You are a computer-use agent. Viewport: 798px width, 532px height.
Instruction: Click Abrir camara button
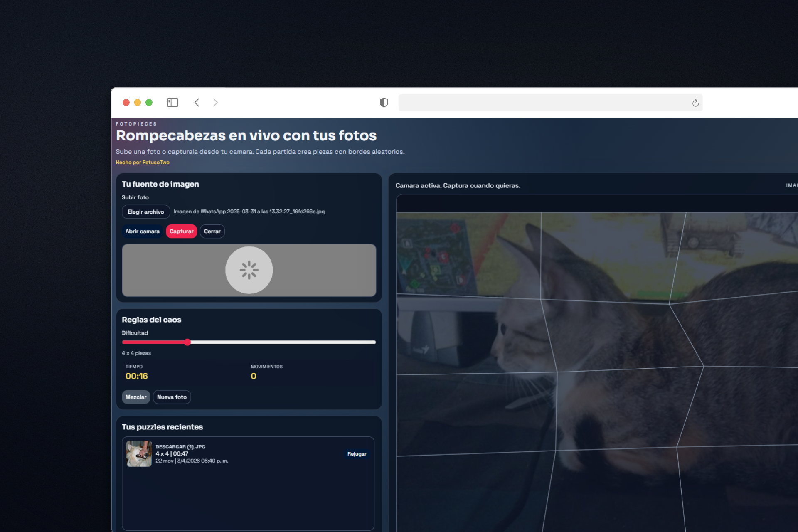coord(142,232)
